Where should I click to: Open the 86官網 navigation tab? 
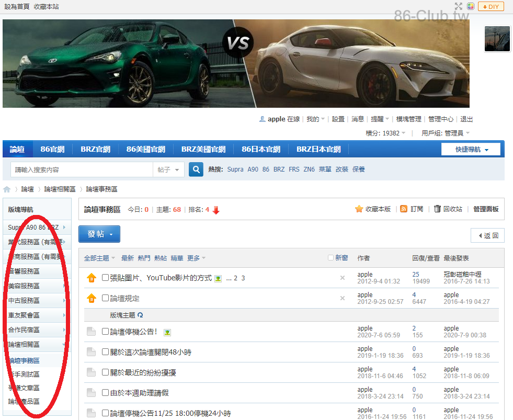click(x=53, y=149)
